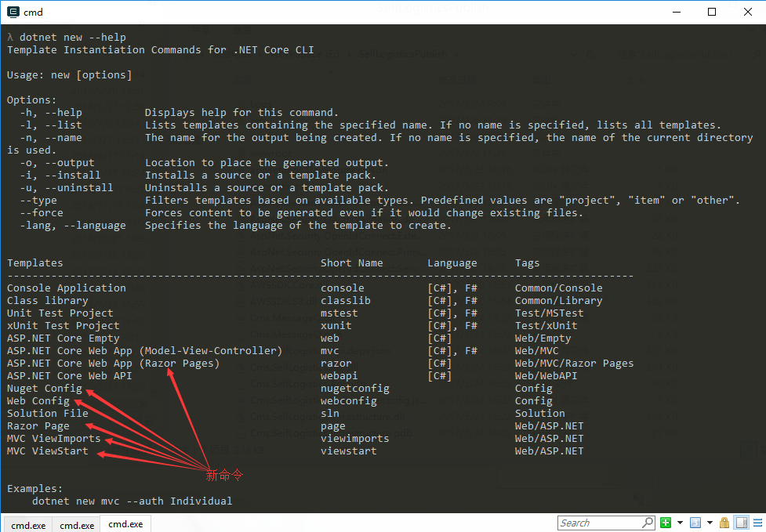The width and height of the screenshot is (766, 532).
Task: Click 'Template Instantiation Commands for .NET Core CLI'
Action: [x=160, y=50]
